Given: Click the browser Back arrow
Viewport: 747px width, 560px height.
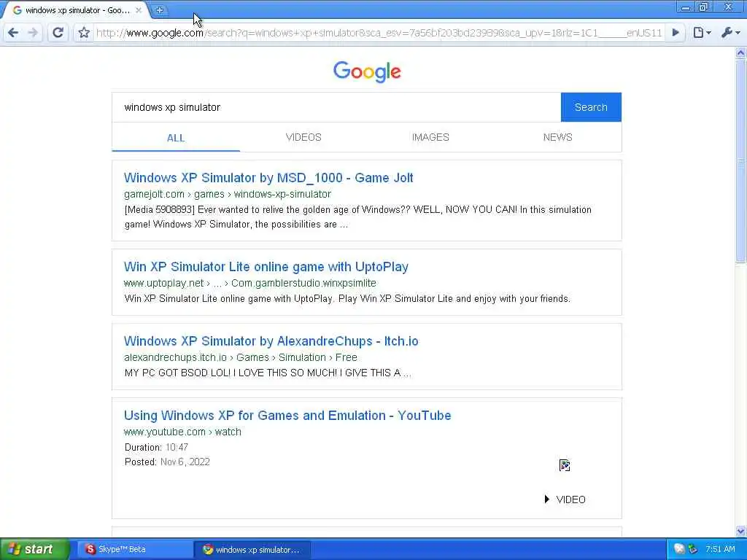Looking at the screenshot, I should [13, 33].
